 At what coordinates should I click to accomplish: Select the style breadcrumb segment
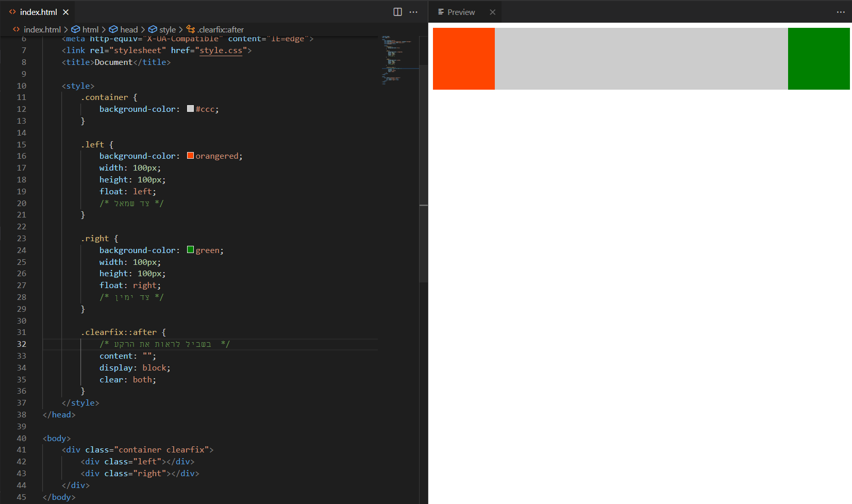click(167, 30)
